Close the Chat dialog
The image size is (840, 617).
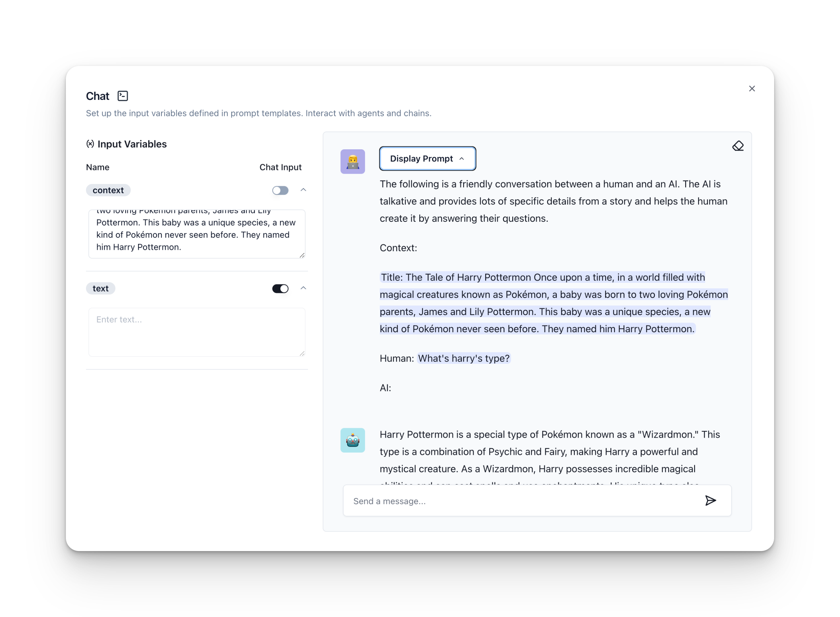point(752,89)
